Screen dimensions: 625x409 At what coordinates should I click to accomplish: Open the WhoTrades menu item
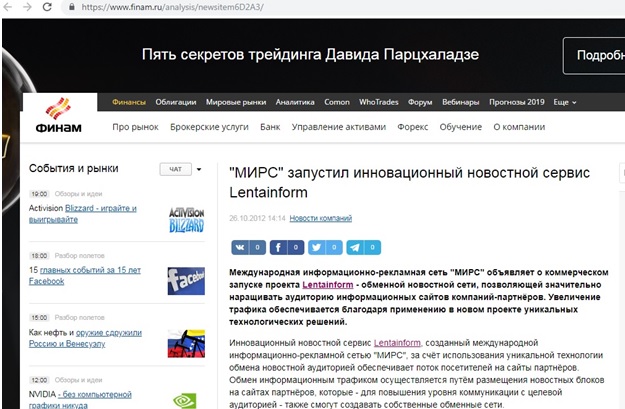pyautogui.click(x=379, y=102)
